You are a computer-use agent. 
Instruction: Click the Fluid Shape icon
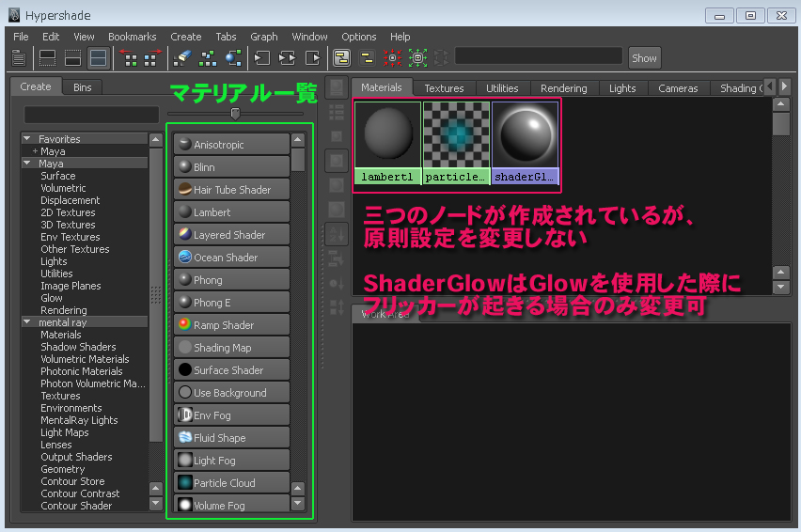coord(185,437)
